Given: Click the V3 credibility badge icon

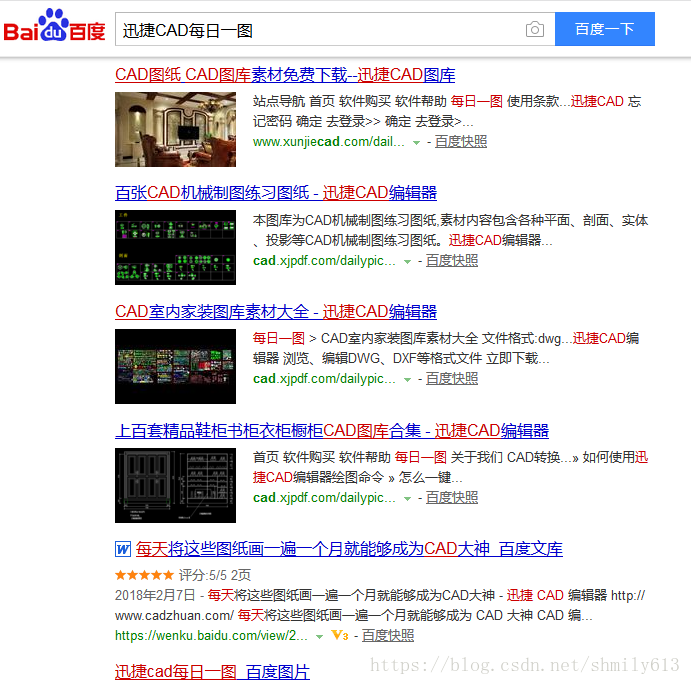Looking at the screenshot, I should click(340, 636).
